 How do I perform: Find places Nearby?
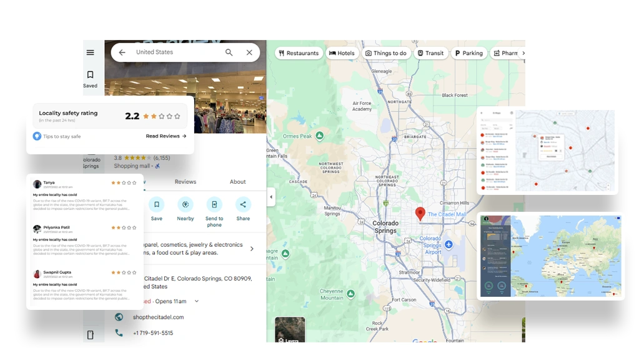coord(186,209)
